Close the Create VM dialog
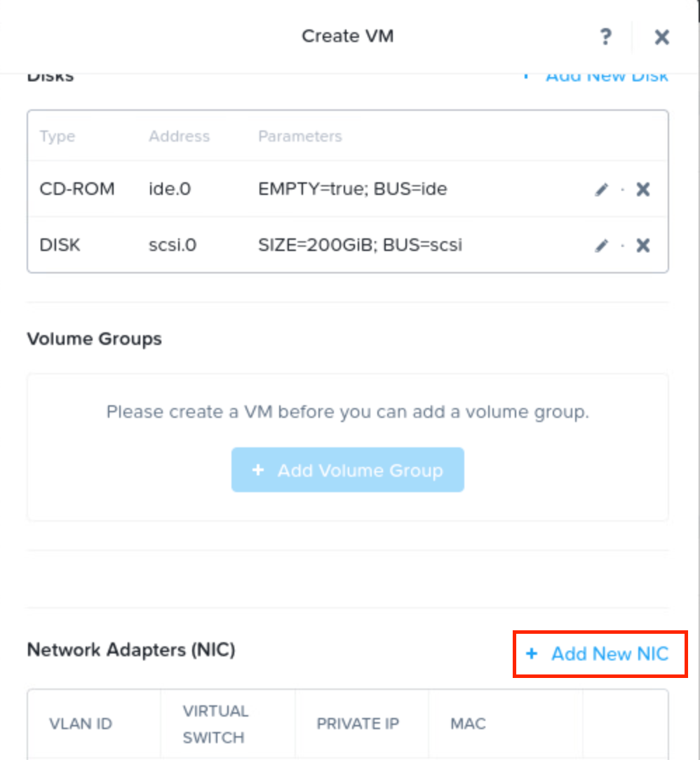The height and width of the screenshot is (760, 700). (x=661, y=36)
